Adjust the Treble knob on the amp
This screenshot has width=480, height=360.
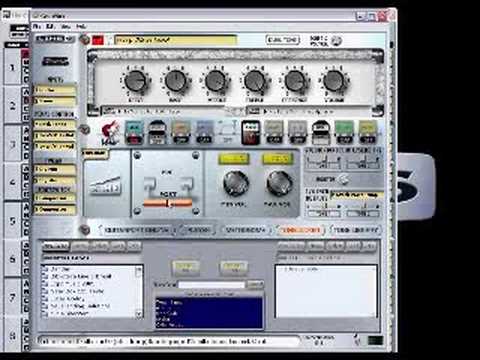(x=255, y=81)
